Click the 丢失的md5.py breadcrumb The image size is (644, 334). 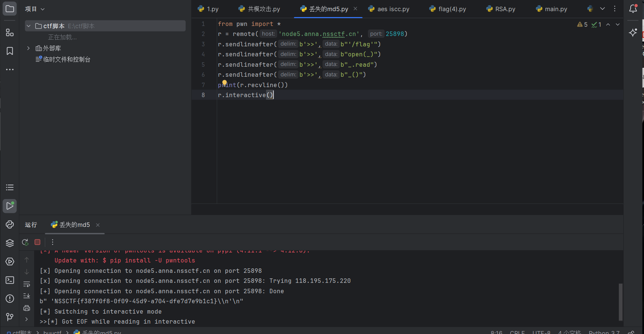pos(98,332)
